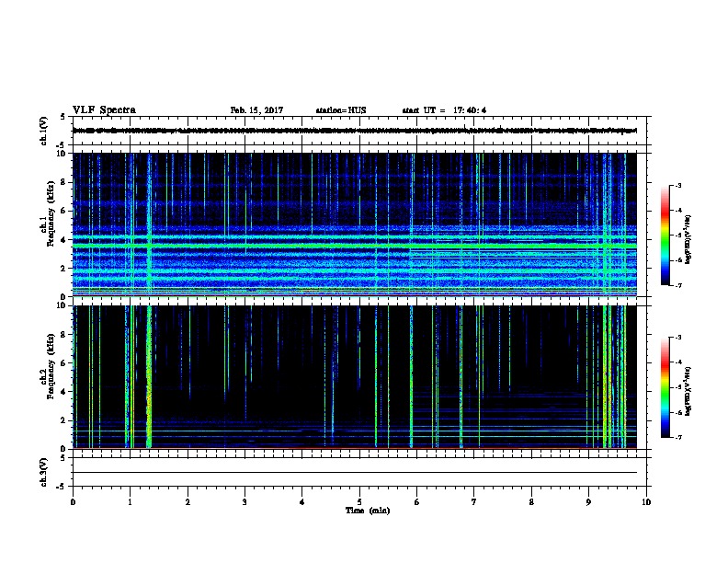Click tick label 5 on the Time axis
The width and height of the screenshot is (728, 563).
[x=359, y=502]
